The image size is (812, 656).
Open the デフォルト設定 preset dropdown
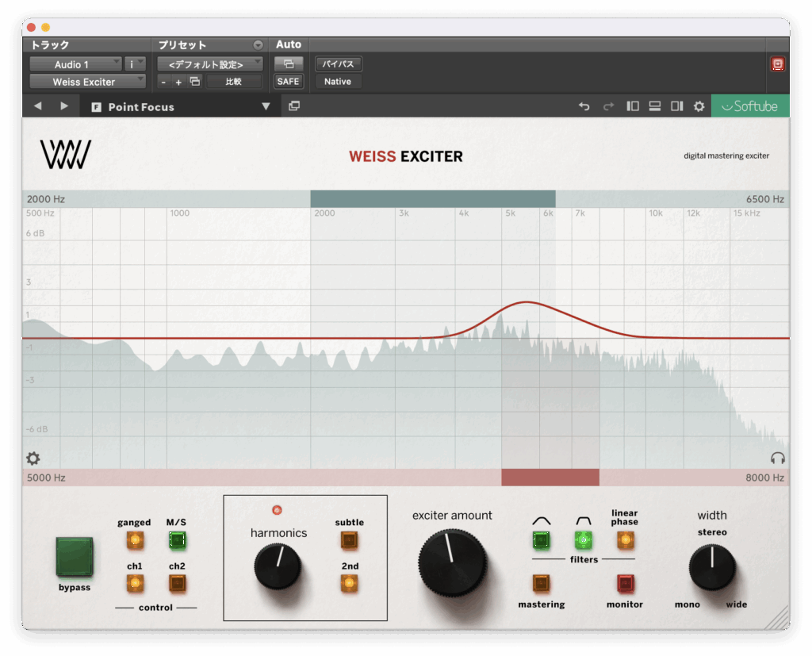(x=209, y=64)
